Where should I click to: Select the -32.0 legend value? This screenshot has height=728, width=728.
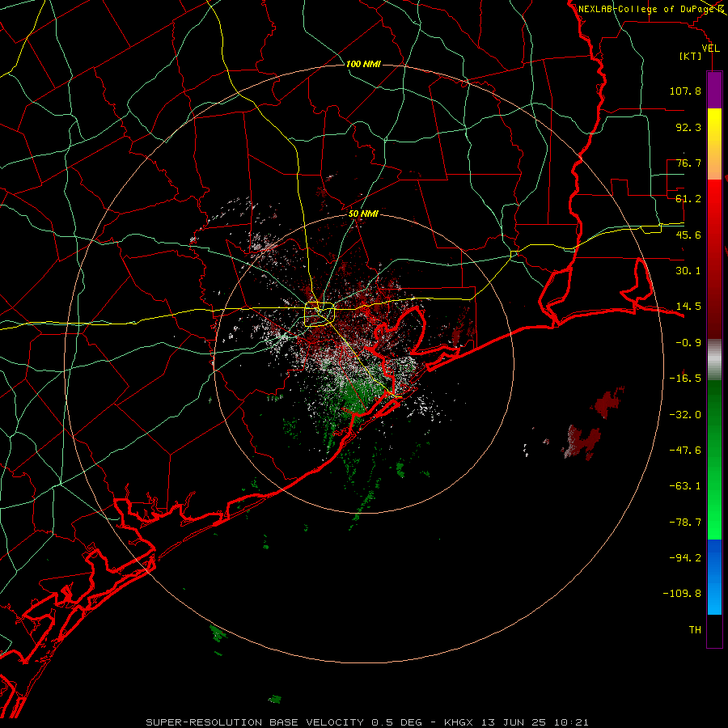[685, 415]
